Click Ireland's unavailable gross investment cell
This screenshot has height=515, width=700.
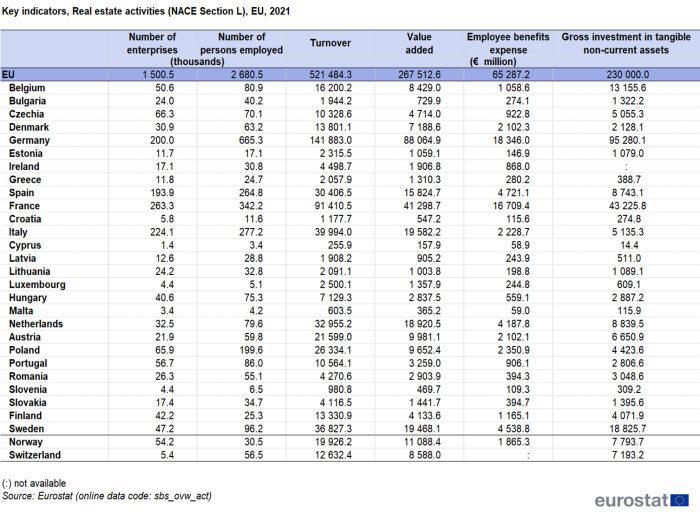click(x=626, y=167)
